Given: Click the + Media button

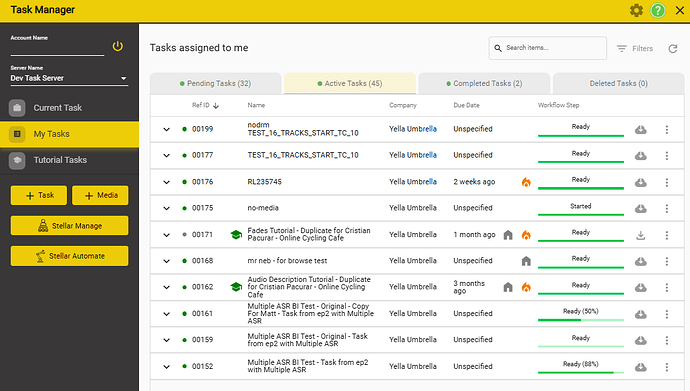Looking at the screenshot, I should click(x=100, y=195).
